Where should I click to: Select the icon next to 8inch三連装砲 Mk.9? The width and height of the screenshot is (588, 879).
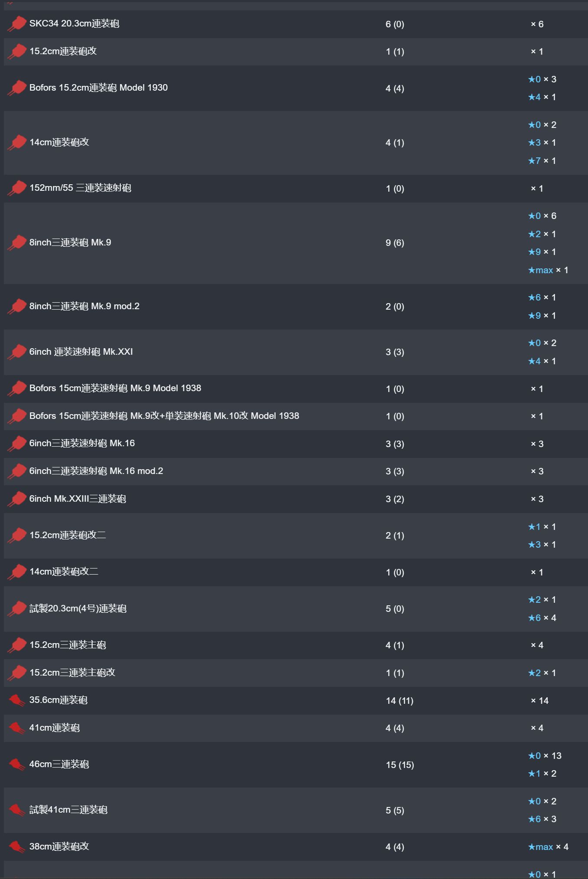point(17,242)
